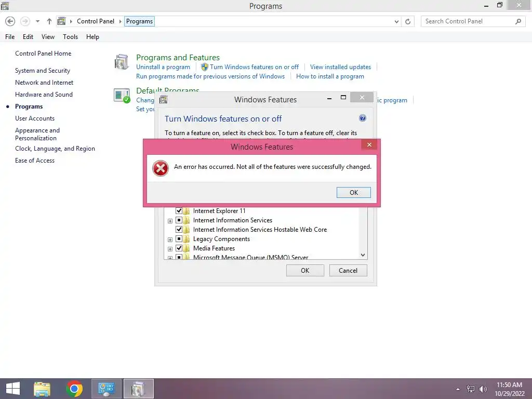532x399 pixels.
Task: Toggle Media Features checkbox
Action: [x=179, y=248]
